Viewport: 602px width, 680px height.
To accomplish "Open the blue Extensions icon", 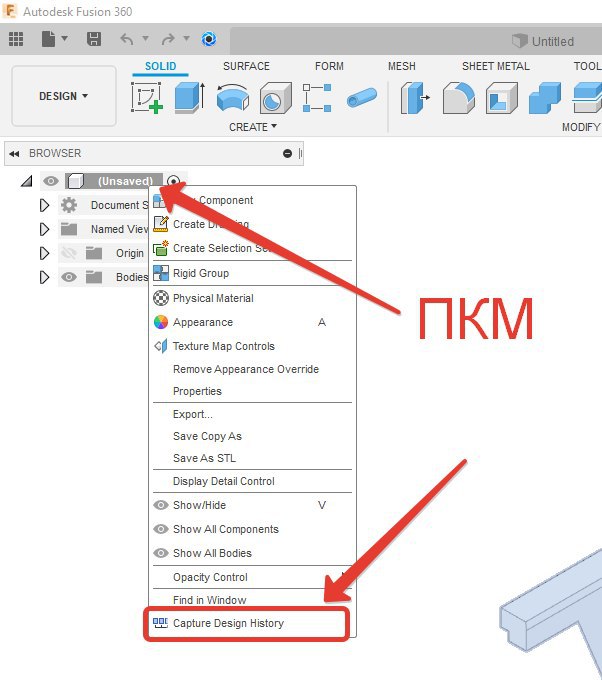I will (x=209, y=39).
